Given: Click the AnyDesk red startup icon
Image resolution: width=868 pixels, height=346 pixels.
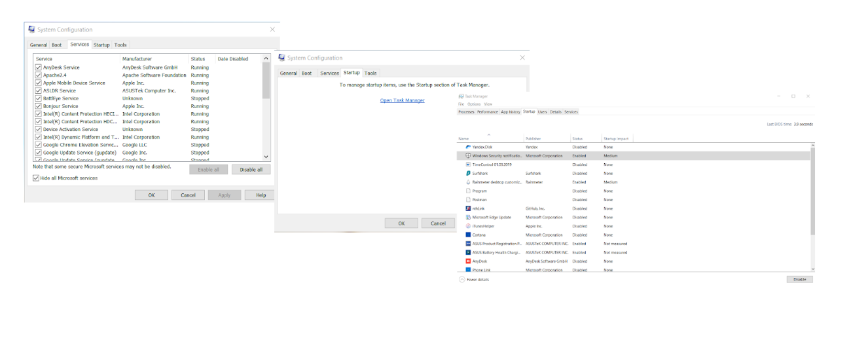Looking at the screenshot, I should (468, 261).
